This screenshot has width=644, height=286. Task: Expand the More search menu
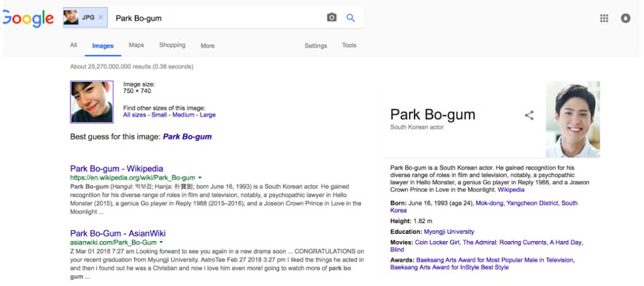[207, 46]
